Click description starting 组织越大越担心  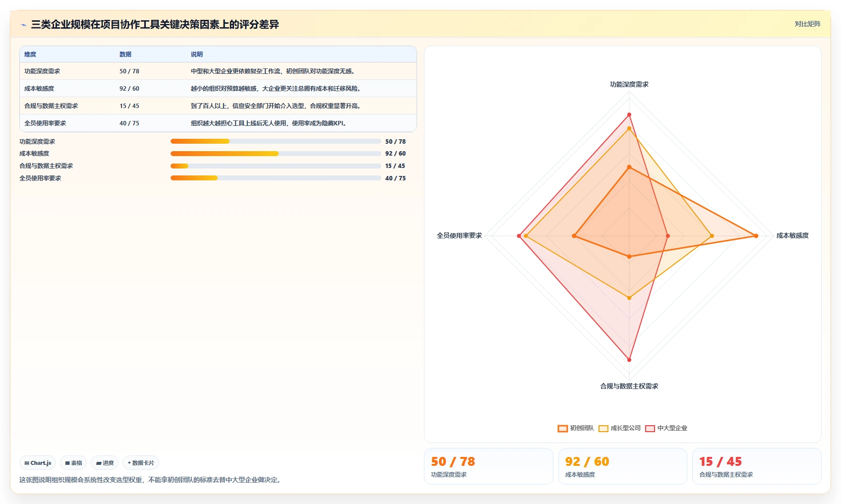click(269, 123)
